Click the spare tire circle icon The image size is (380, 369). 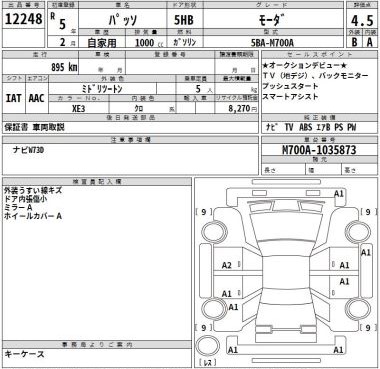pyautogui.click(x=208, y=346)
